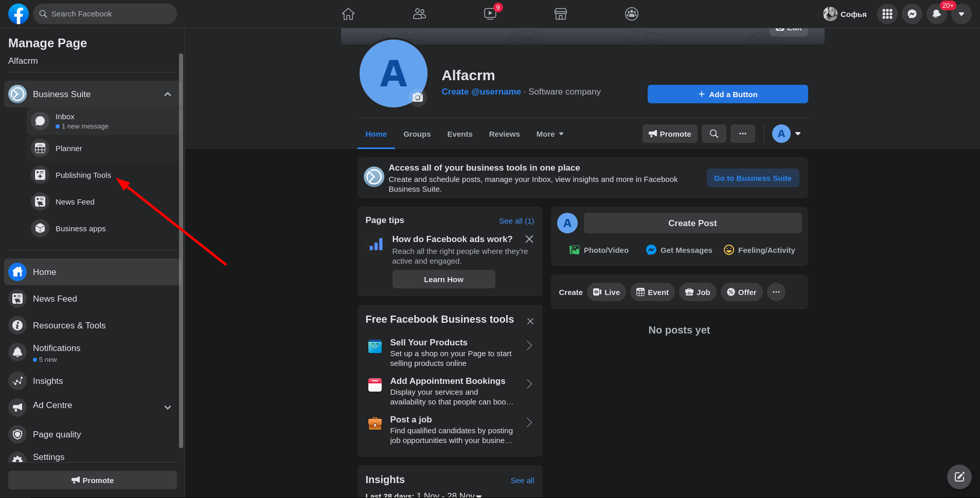Click the Facebook logo icon
This screenshot has width=980, height=498.
[x=19, y=14]
